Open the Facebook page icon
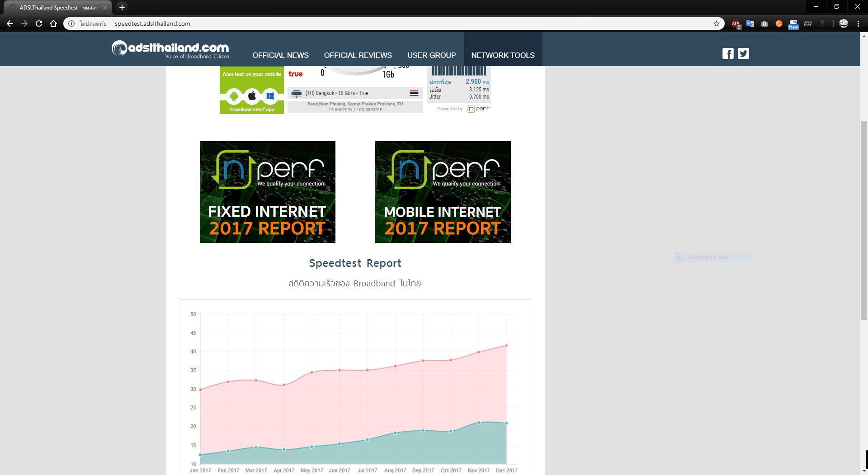The width and height of the screenshot is (868, 475). [728, 53]
